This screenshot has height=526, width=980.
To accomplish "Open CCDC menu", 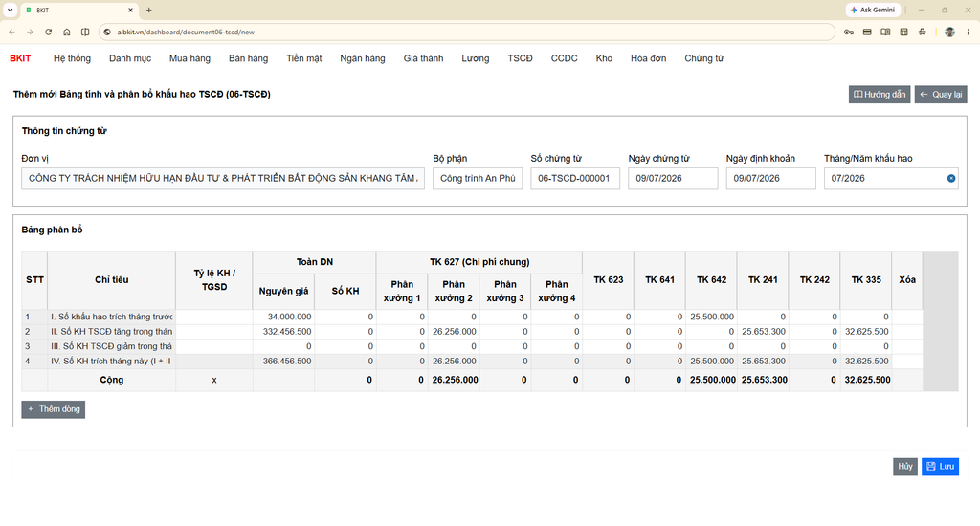I will tap(565, 58).
